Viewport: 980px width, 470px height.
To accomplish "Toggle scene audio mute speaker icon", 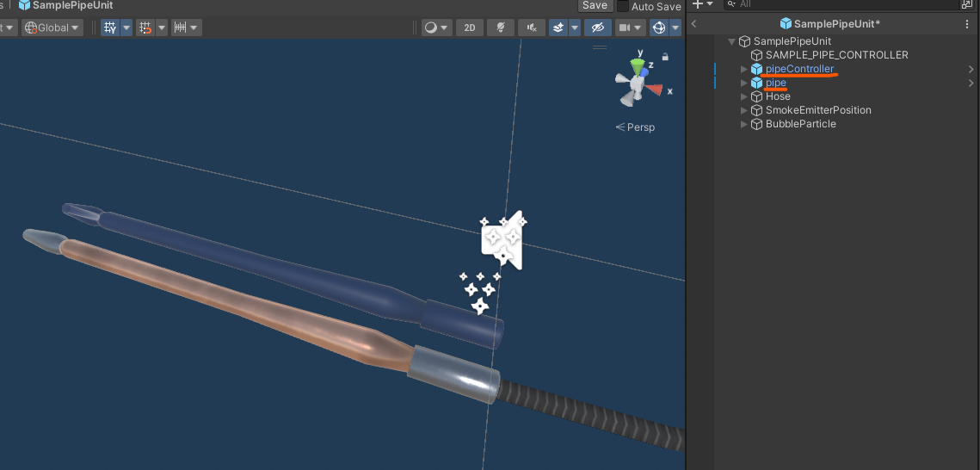I will [532, 28].
